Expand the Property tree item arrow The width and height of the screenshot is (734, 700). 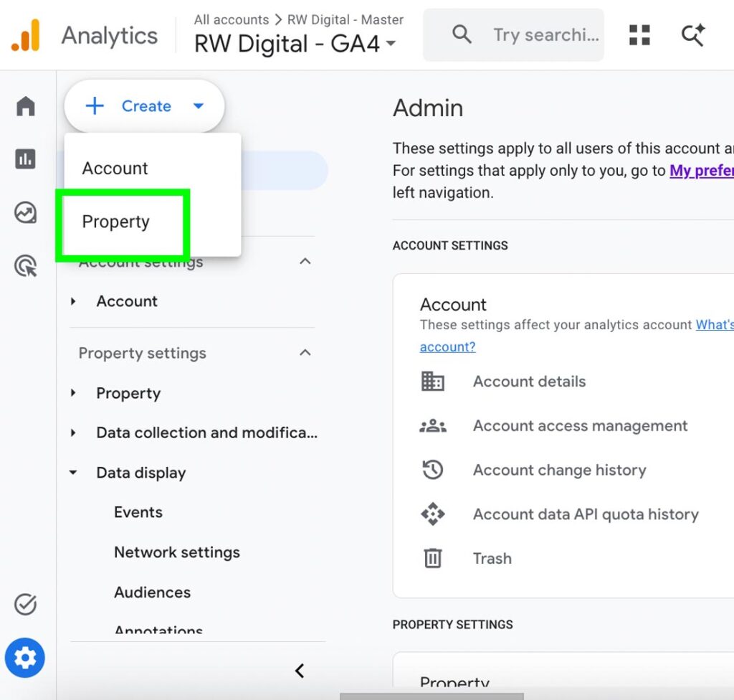coord(73,392)
